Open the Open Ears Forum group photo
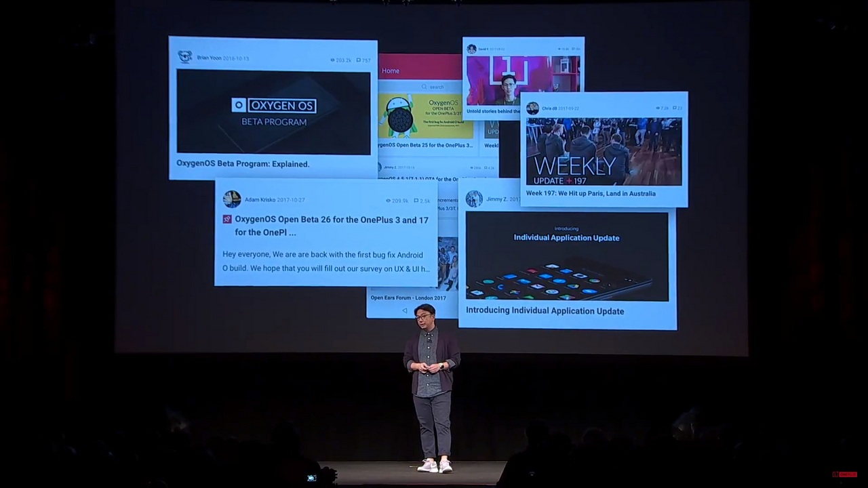868x488 pixels. pyautogui.click(x=447, y=264)
